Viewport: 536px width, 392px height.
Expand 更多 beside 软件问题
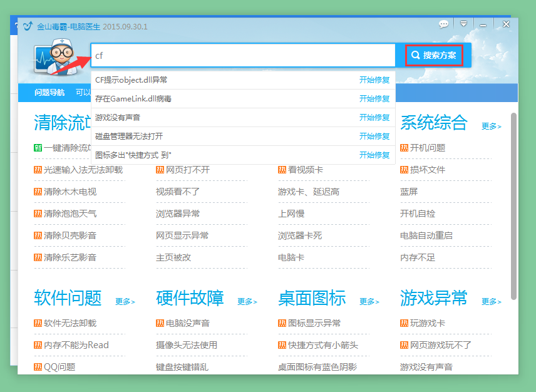[125, 301]
